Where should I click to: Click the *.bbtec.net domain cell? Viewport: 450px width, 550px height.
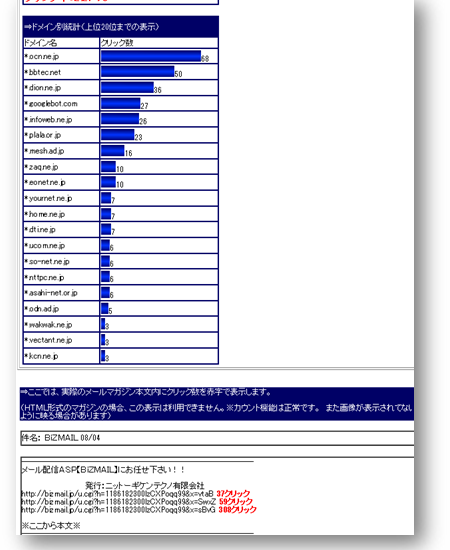pos(61,72)
